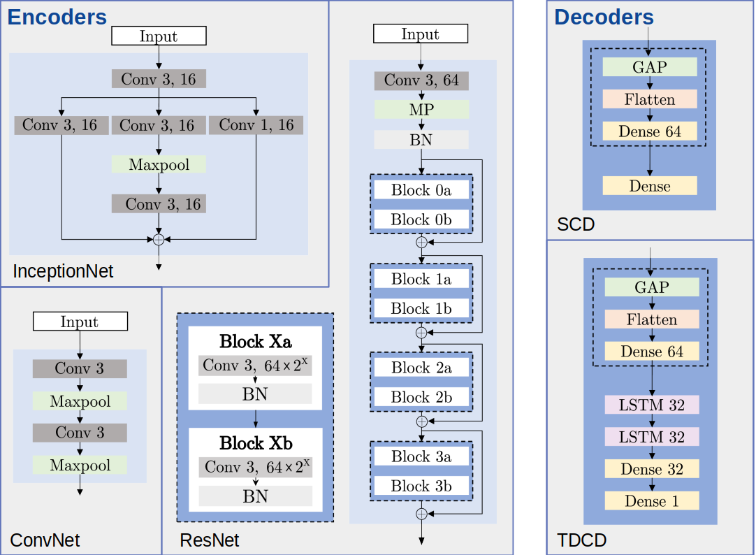Click the summation node in InceptionNet
The width and height of the screenshot is (756, 555).
tap(159, 239)
